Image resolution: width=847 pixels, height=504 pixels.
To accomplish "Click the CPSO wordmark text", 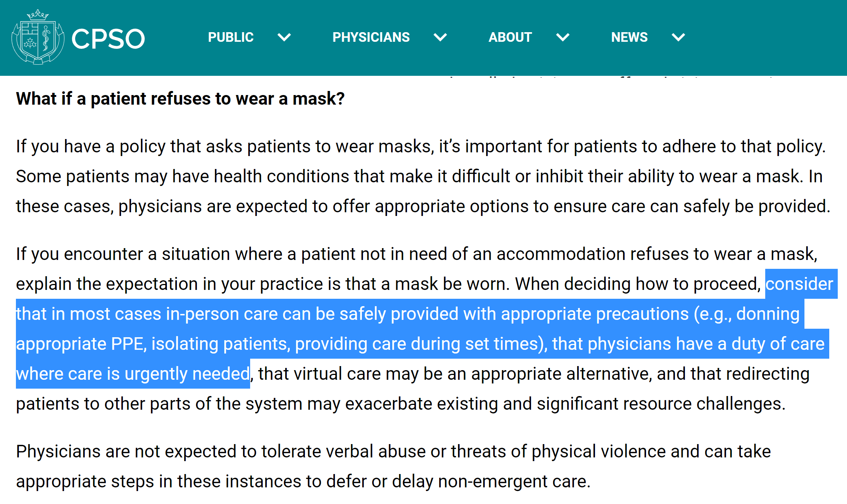I will point(108,39).
